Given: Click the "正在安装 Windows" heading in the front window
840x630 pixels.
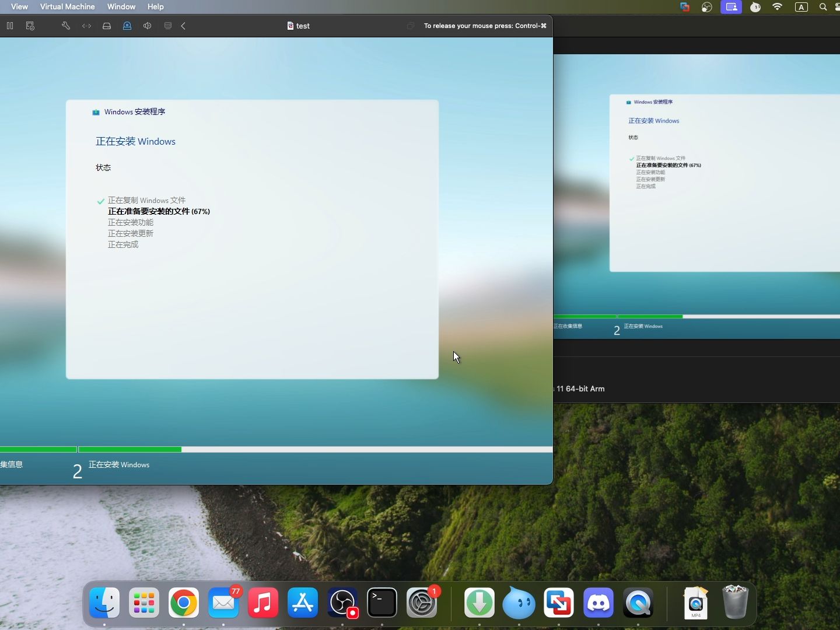Looking at the screenshot, I should [135, 141].
